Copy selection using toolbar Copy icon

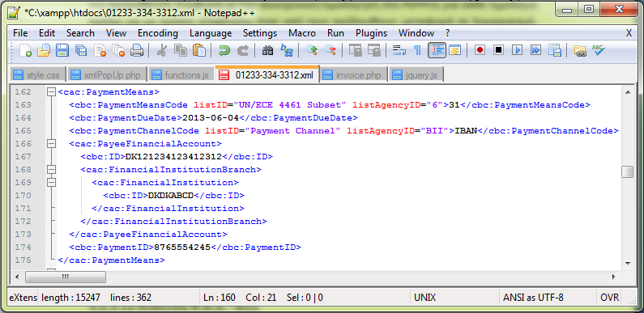[181, 50]
